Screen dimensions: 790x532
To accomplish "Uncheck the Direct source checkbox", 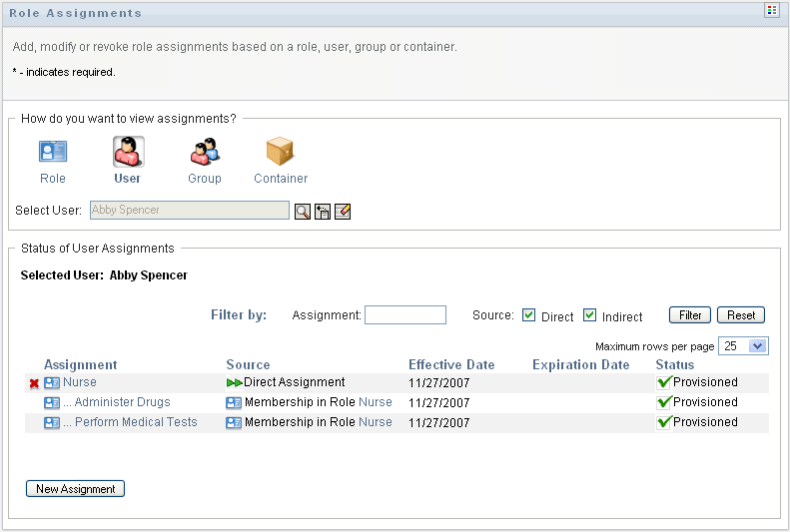I will click(x=529, y=315).
